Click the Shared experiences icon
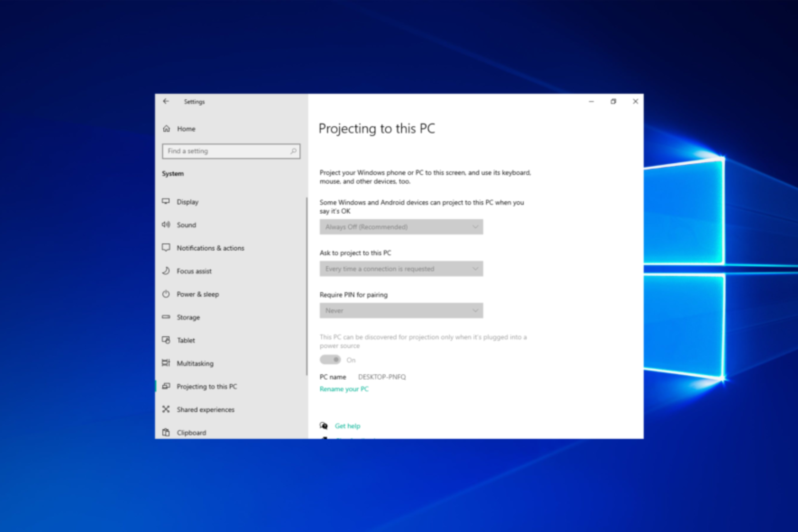This screenshot has height=532, width=798. (x=166, y=410)
